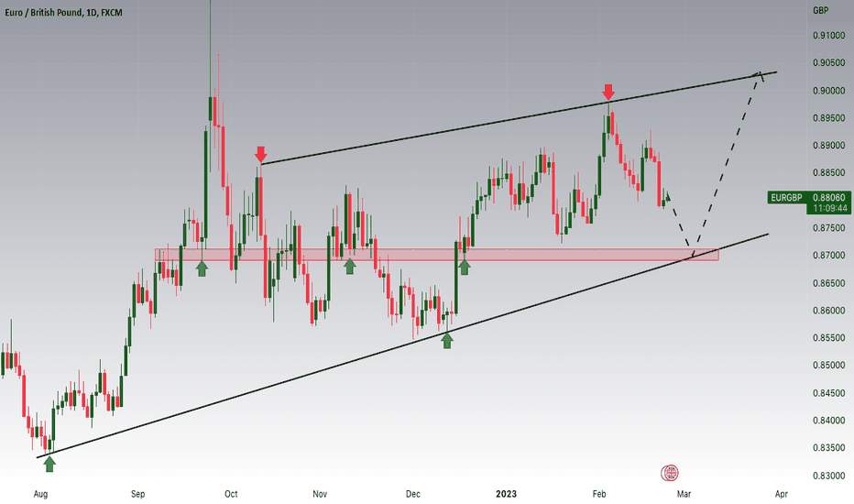The height and width of the screenshot is (504, 854).
Task: Click the Feb label on time axis
Action: [x=599, y=494]
